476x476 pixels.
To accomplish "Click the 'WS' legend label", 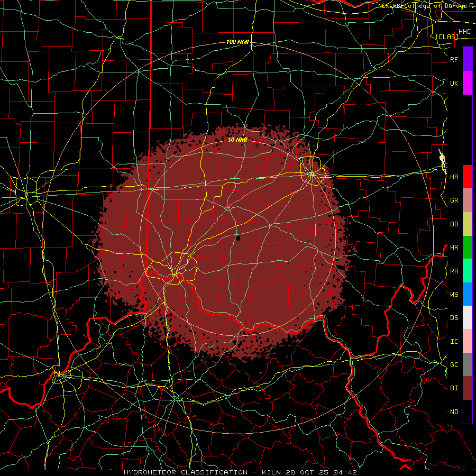I will pos(454,294).
